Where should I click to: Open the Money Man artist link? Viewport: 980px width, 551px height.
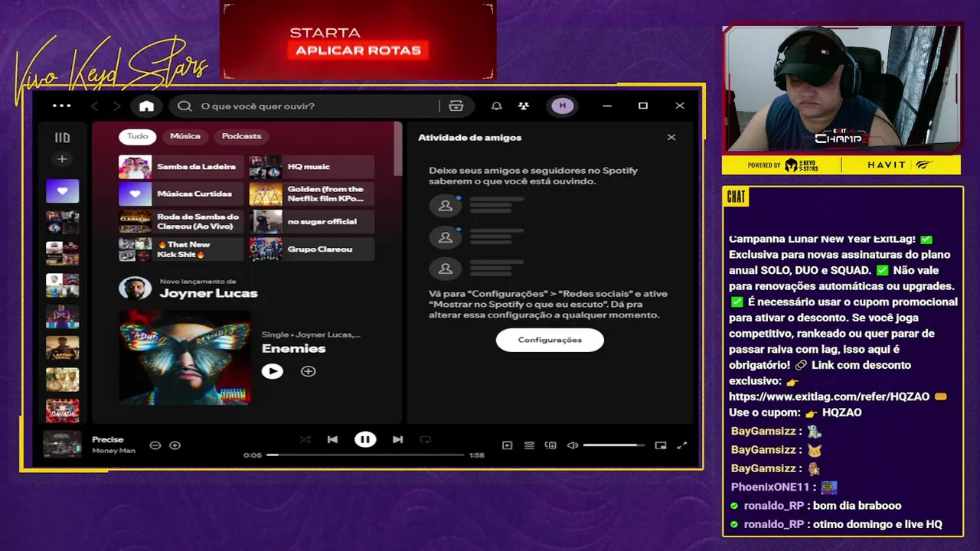(113, 451)
